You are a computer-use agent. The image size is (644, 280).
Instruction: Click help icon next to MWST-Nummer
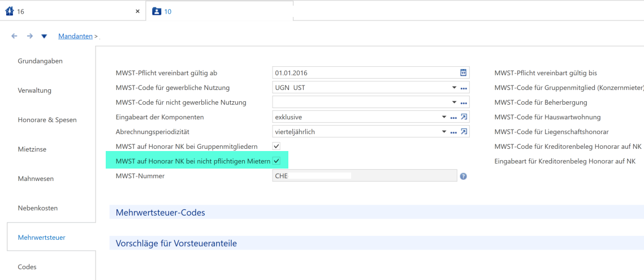click(x=463, y=176)
